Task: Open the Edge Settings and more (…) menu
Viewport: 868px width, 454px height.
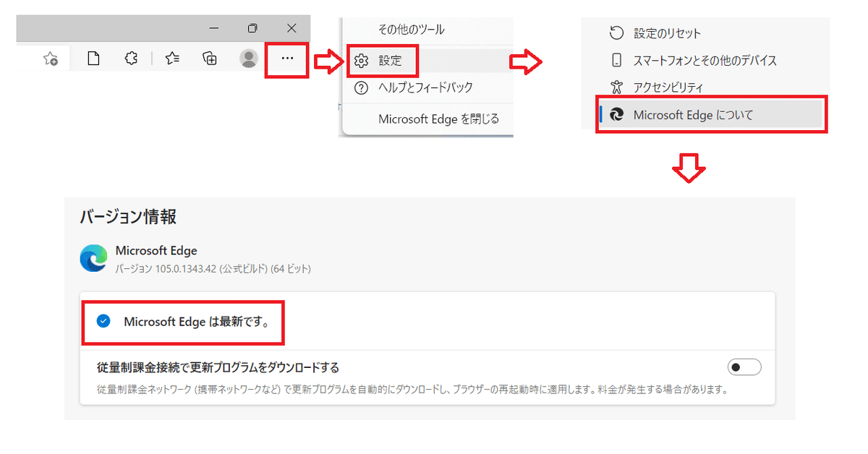Action: [x=287, y=59]
